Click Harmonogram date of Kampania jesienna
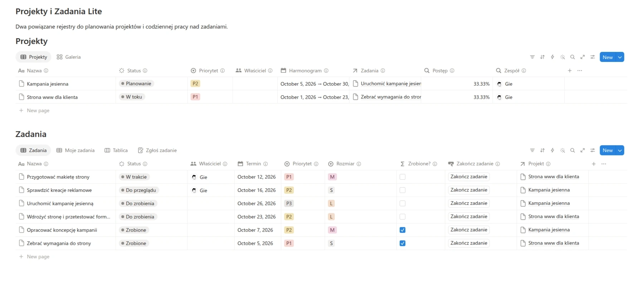The height and width of the screenshot is (290, 644). pyautogui.click(x=314, y=84)
